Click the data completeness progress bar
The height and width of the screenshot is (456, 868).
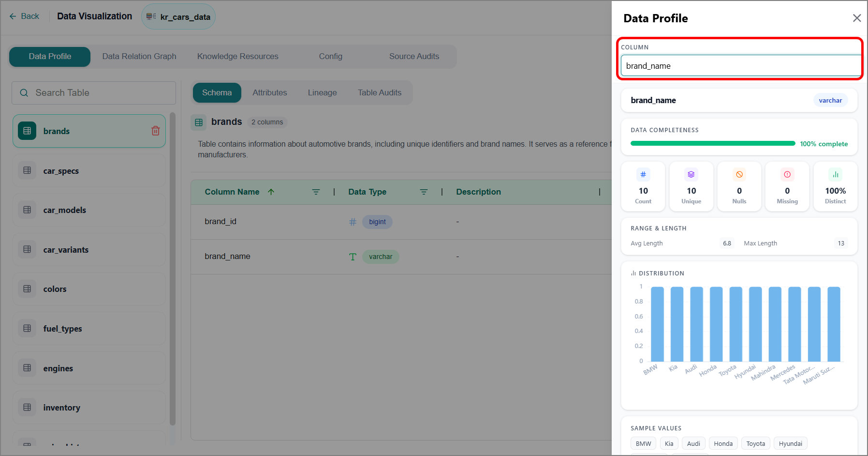click(x=713, y=143)
